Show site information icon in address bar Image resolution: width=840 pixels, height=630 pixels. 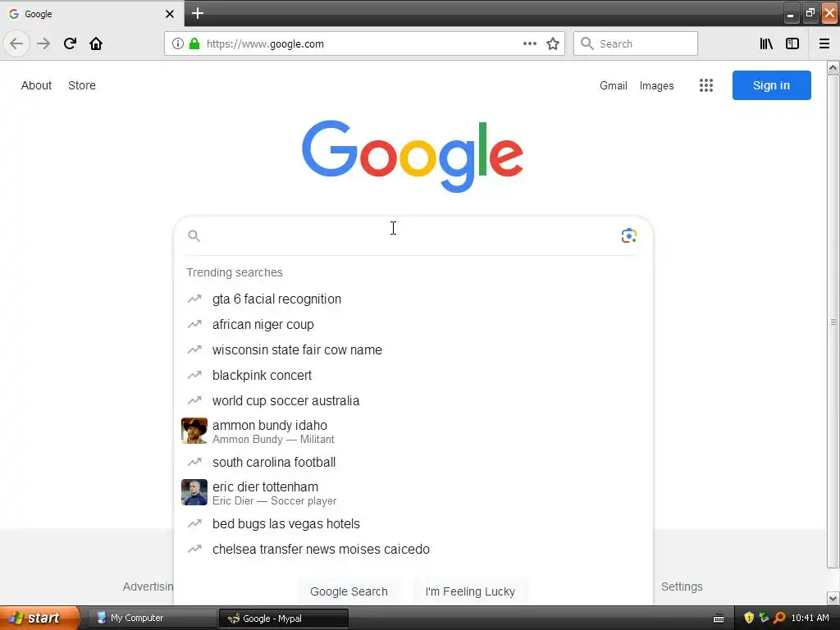point(178,43)
